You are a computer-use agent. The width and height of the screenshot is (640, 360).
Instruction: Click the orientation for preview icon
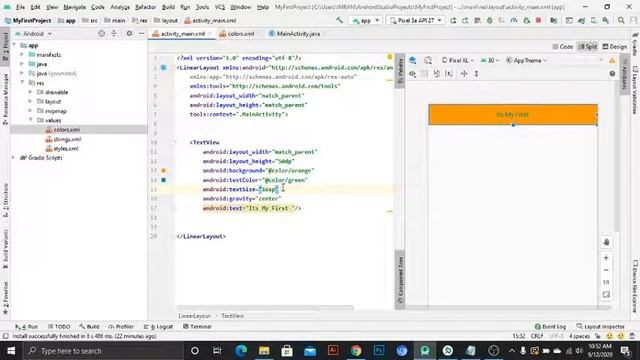point(428,60)
